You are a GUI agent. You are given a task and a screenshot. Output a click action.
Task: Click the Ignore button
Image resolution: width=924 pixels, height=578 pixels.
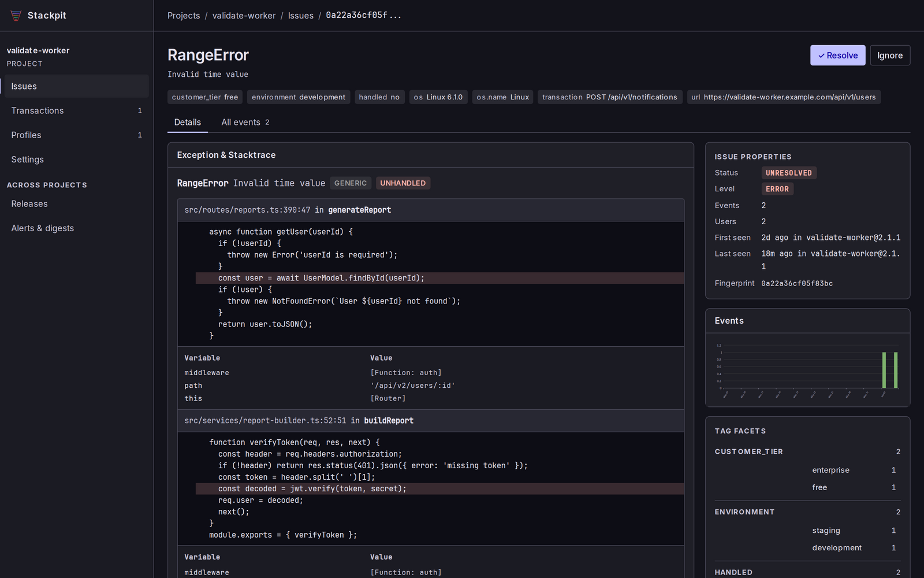[890, 55]
